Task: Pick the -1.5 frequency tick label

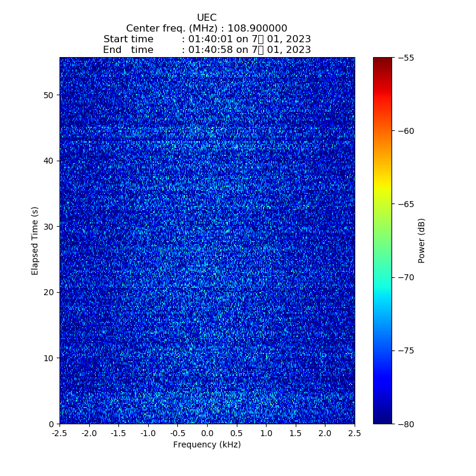Action: (x=118, y=433)
